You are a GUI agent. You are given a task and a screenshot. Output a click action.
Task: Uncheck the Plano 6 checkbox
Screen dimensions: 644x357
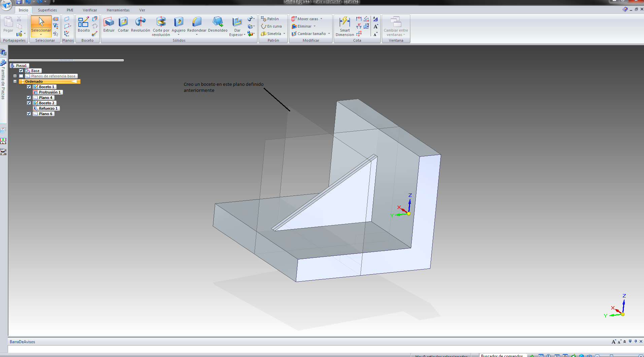pyautogui.click(x=29, y=114)
